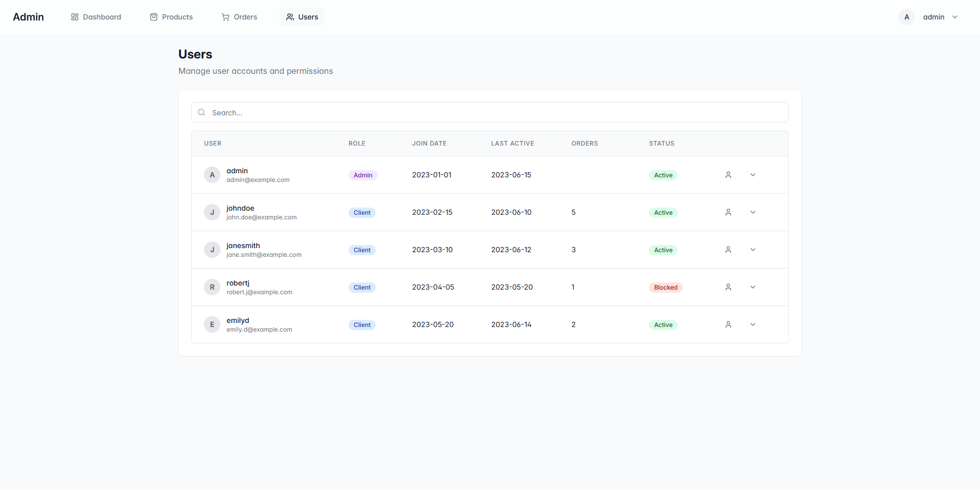Expand the johndoe row chevron

pyautogui.click(x=753, y=212)
